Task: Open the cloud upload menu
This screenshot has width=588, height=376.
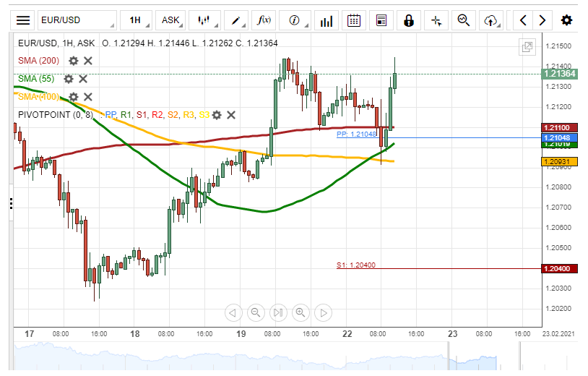Action: pyautogui.click(x=491, y=20)
